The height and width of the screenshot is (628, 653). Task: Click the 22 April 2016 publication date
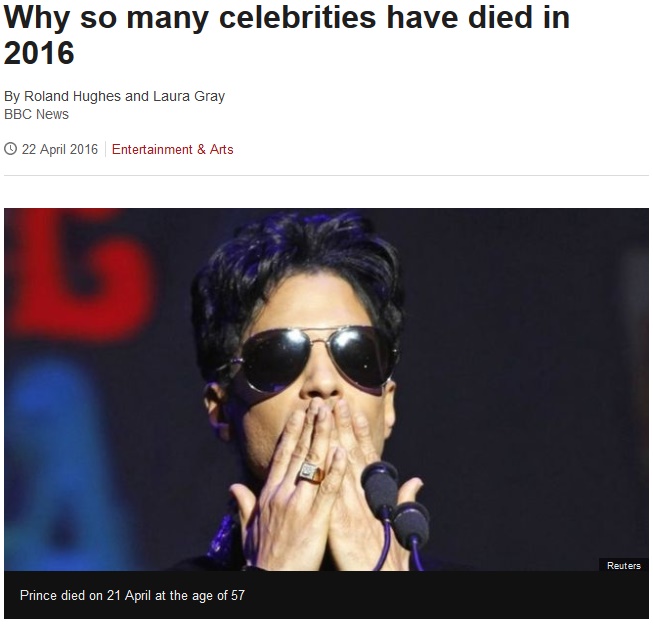[60, 150]
